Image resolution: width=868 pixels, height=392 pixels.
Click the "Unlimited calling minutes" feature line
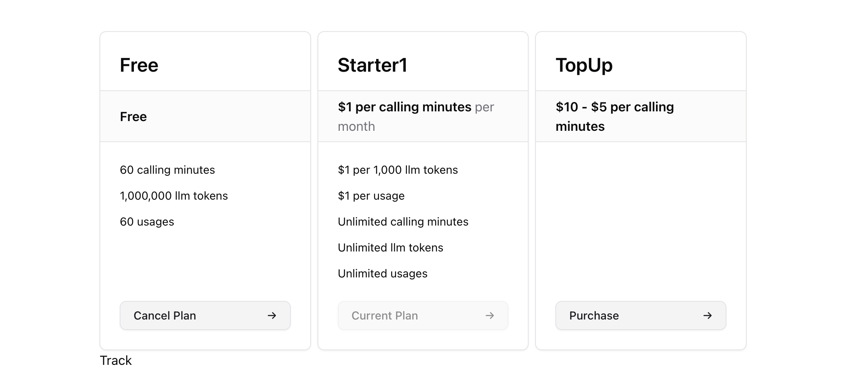click(403, 222)
